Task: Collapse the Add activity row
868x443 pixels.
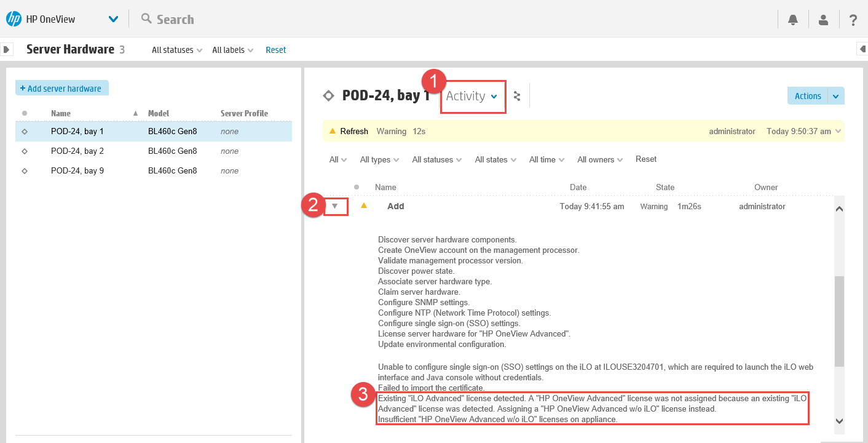Action: 335,206
